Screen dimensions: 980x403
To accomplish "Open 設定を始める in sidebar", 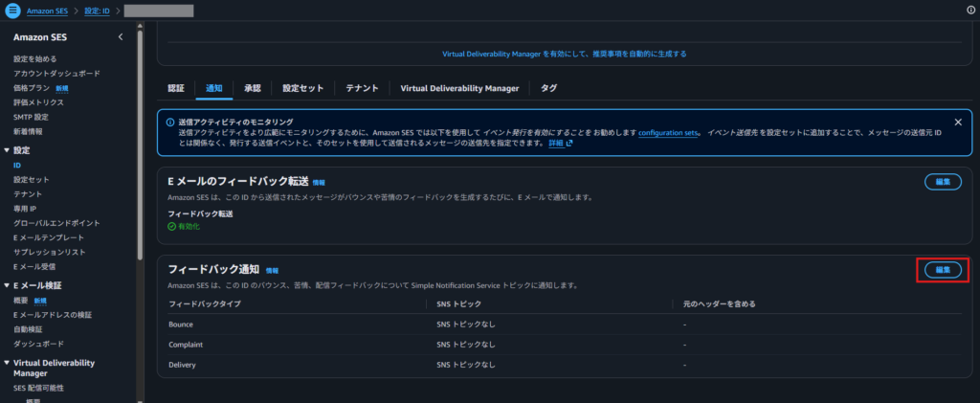I will (35, 59).
